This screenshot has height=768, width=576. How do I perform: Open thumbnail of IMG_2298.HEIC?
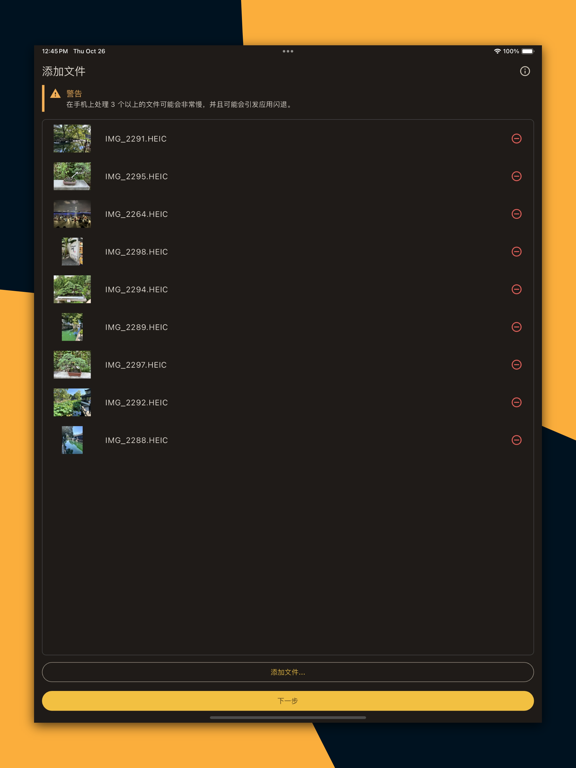point(72,252)
